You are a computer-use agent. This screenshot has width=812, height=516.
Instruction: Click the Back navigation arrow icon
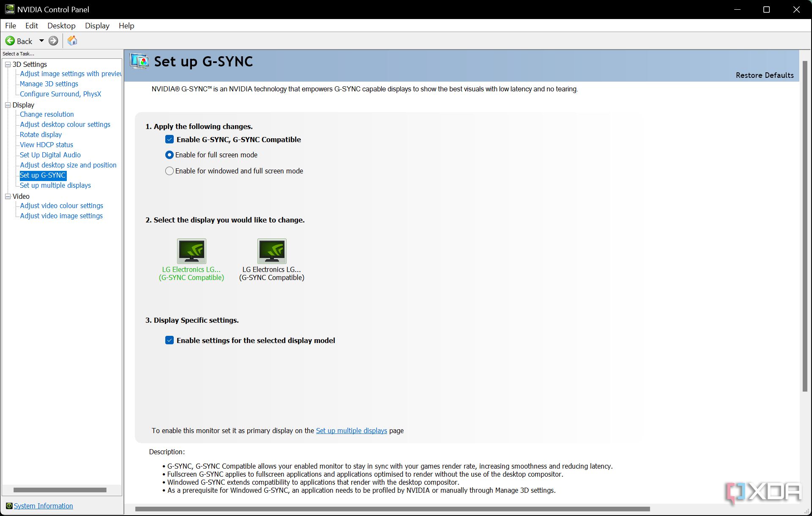tap(11, 40)
